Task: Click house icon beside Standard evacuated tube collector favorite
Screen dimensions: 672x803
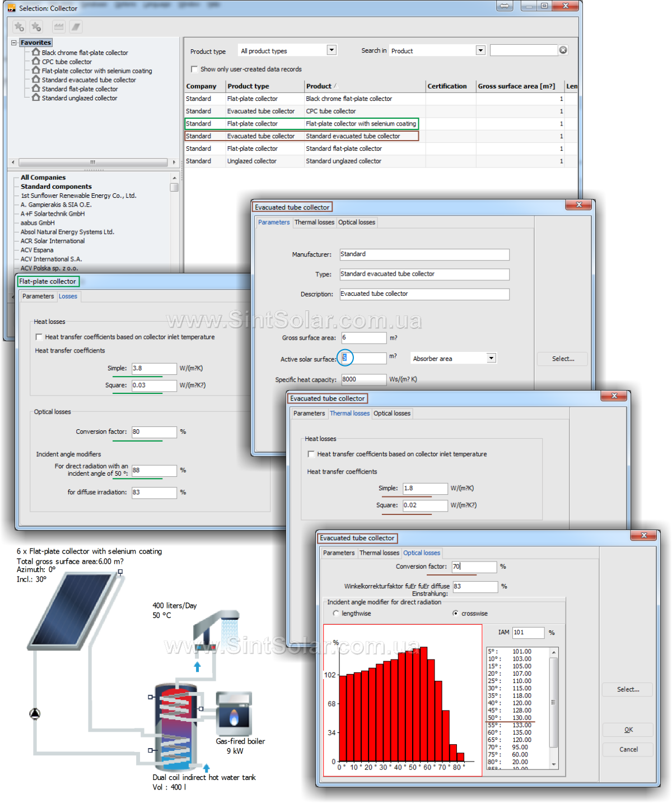Action: [36, 79]
